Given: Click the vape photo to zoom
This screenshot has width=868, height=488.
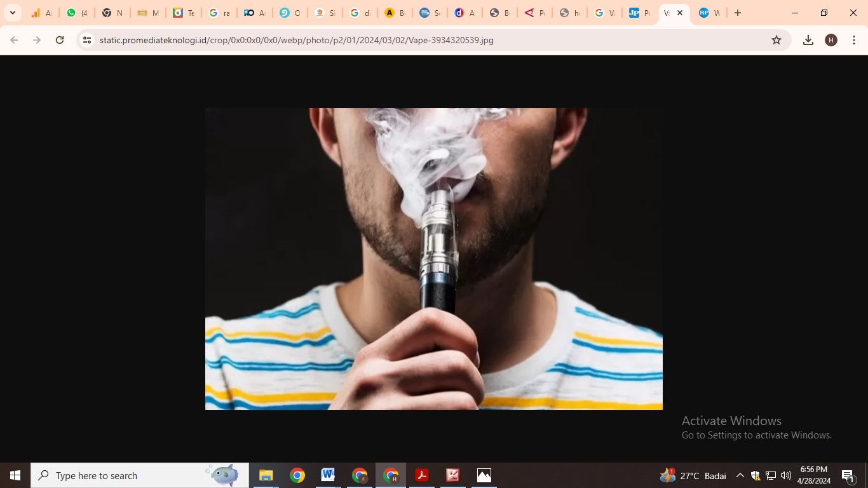Looking at the screenshot, I should [434, 259].
